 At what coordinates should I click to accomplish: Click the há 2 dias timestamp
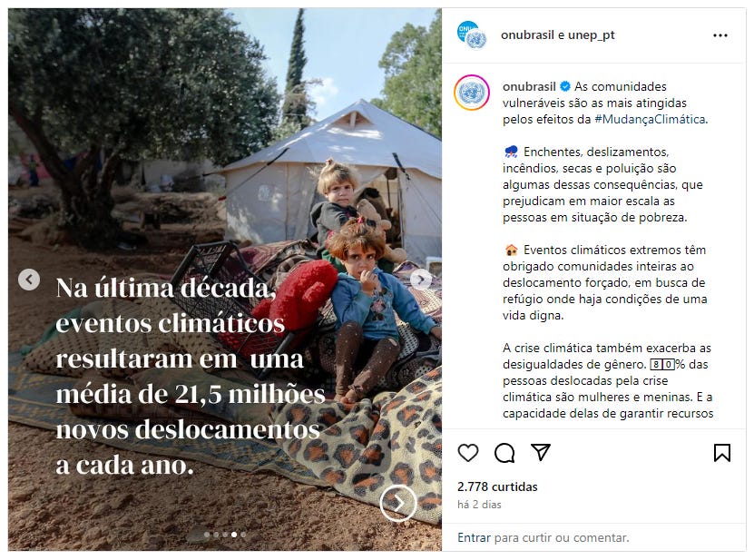point(479,505)
